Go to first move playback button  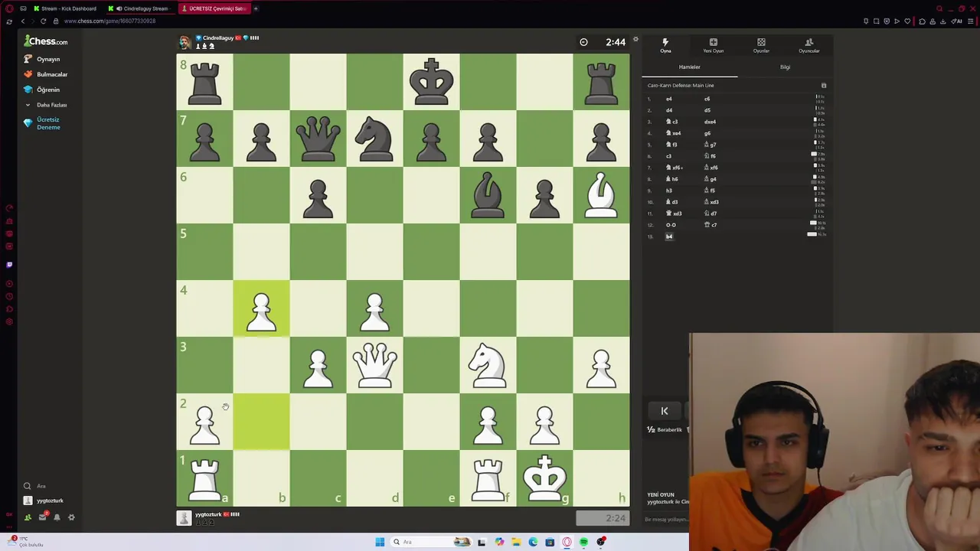pos(665,411)
